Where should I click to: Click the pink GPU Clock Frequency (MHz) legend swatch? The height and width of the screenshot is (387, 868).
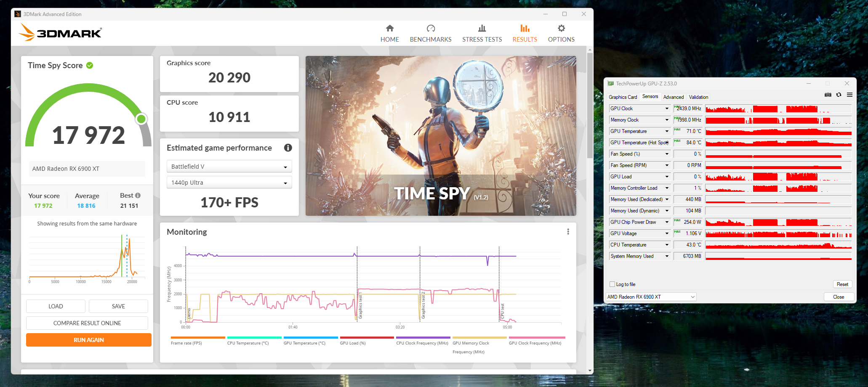pos(537,337)
